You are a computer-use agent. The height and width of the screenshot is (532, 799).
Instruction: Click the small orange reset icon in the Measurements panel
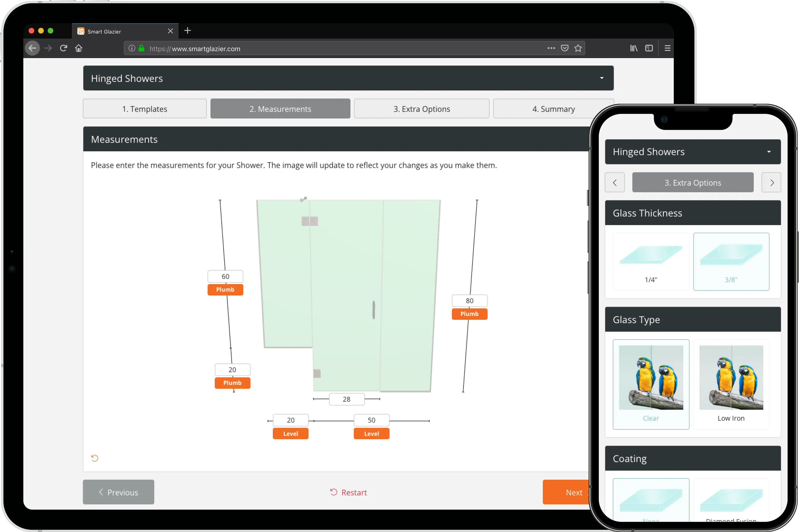point(95,458)
